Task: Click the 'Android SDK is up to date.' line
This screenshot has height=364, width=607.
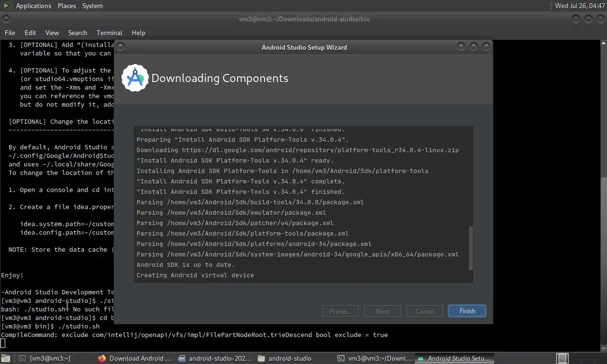Action: pyautogui.click(x=186, y=265)
